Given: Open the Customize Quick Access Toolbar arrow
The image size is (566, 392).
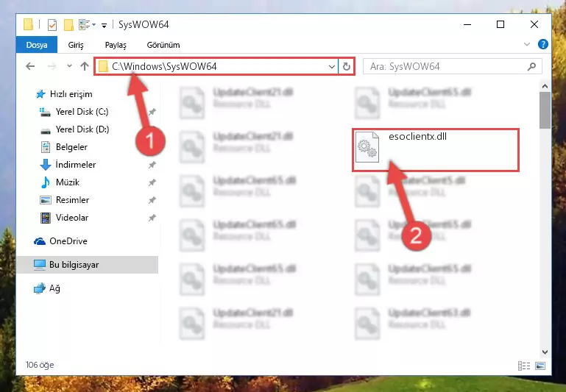Looking at the screenshot, I should [104, 25].
